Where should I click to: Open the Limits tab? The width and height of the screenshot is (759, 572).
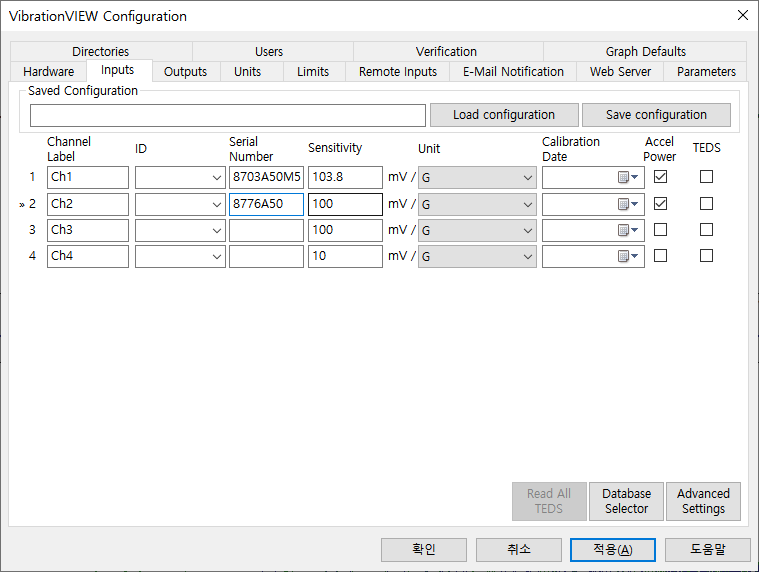(x=313, y=72)
